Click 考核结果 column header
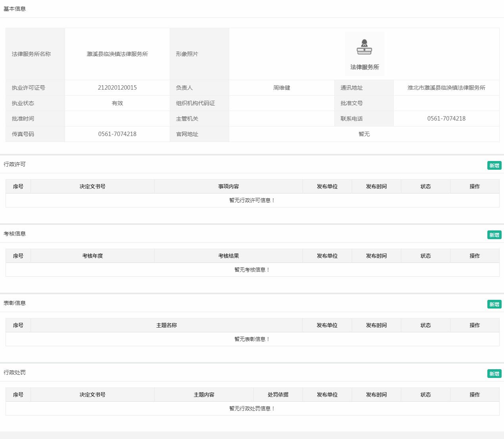The width and height of the screenshot is (504, 439). point(228,256)
